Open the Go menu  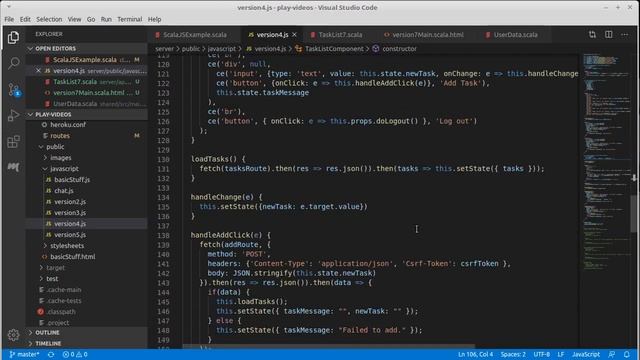pos(91,19)
